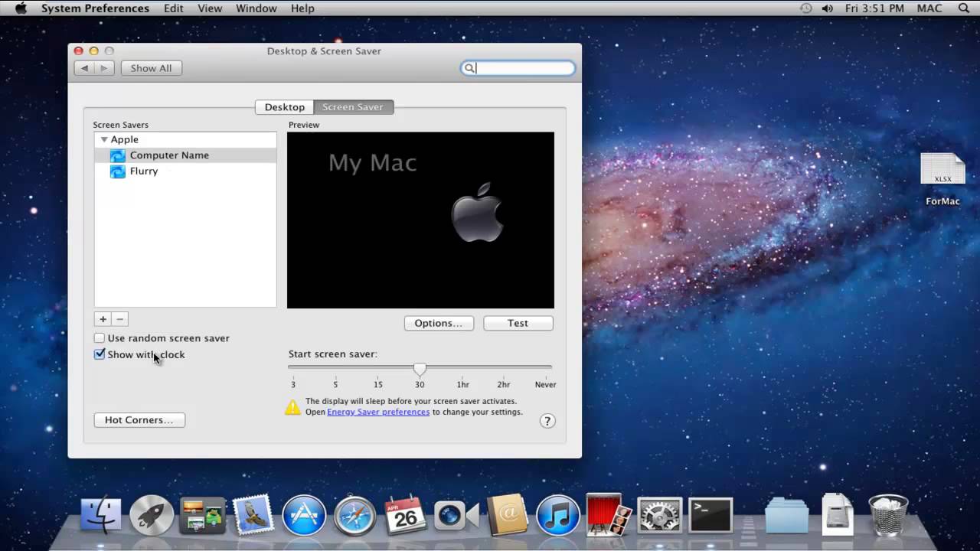Open the blue folder stack in Dock

click(x=786, y=516)
